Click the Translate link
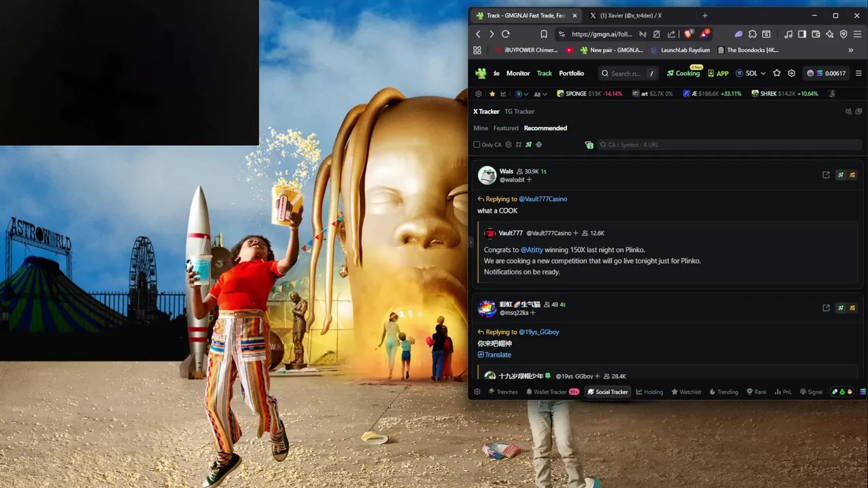868x488 pixels. 494,354
